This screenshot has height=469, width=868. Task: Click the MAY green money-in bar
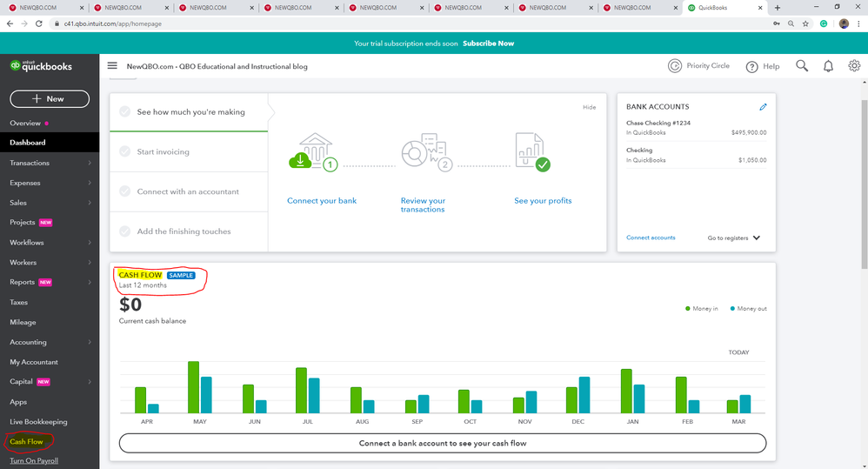193,387
